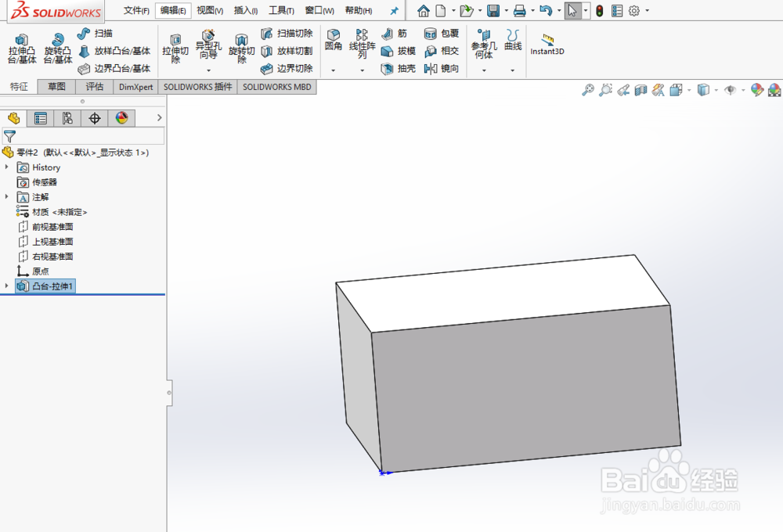Expand the 凸台-拉伸1 feature node

click(6, 285)
